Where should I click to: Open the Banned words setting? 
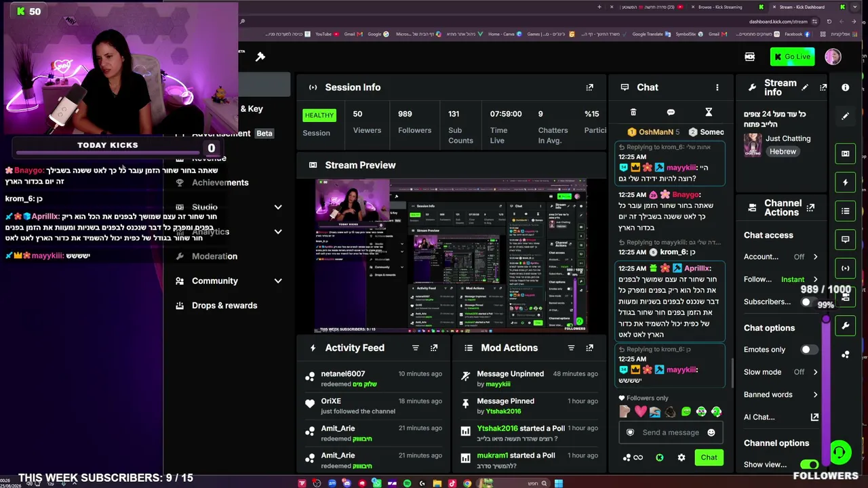point(781,394)
